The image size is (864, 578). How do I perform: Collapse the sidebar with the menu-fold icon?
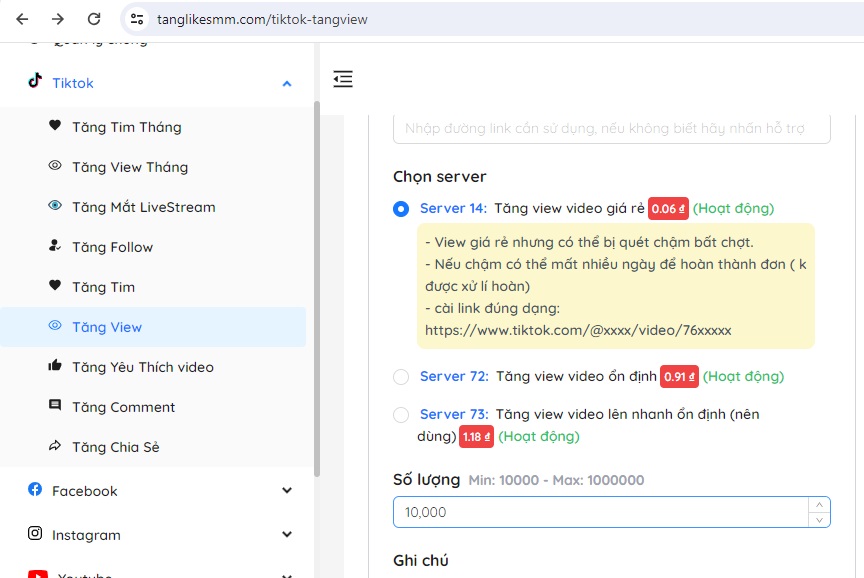[343, 79]
